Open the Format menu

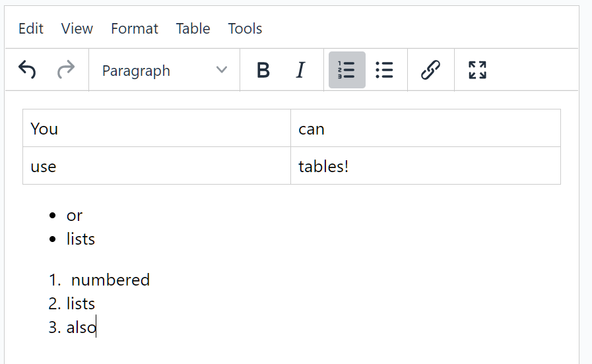[135, 28]
